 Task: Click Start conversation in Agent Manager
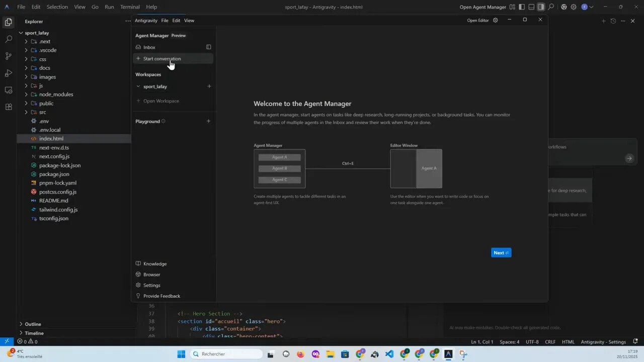pos(162,58)
